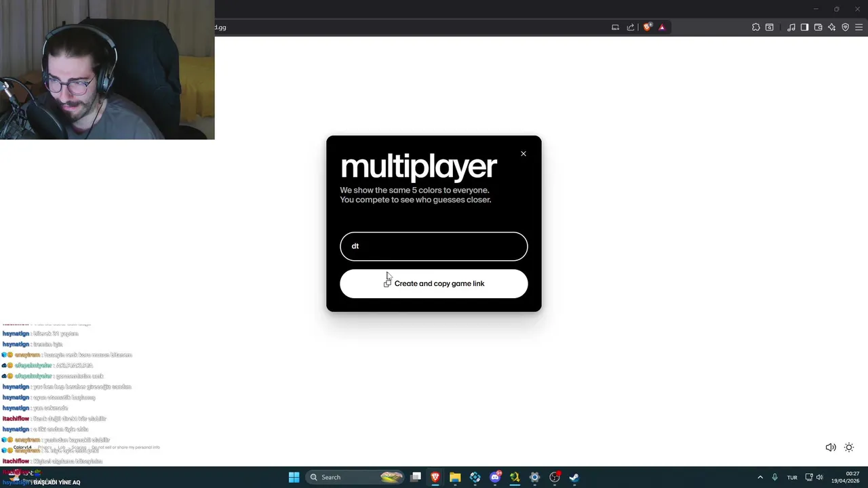This screenshot has height=488, width=868.
Task: Open the Brave Wallet icon
Action: (x=818, y=27)
